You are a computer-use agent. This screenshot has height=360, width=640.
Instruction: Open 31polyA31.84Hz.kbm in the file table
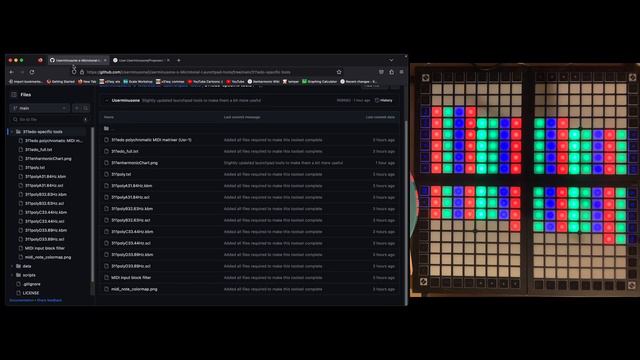pos(131,186)
